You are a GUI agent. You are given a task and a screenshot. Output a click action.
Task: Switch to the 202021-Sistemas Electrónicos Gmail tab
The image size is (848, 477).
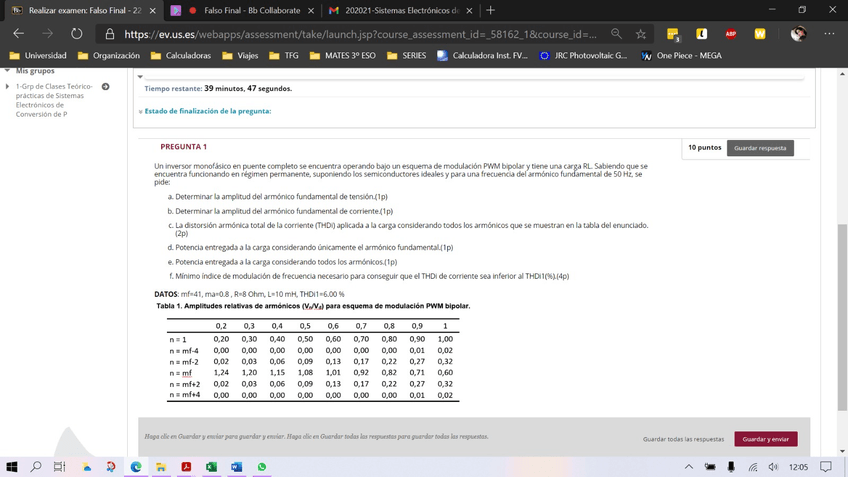point(400,10)
